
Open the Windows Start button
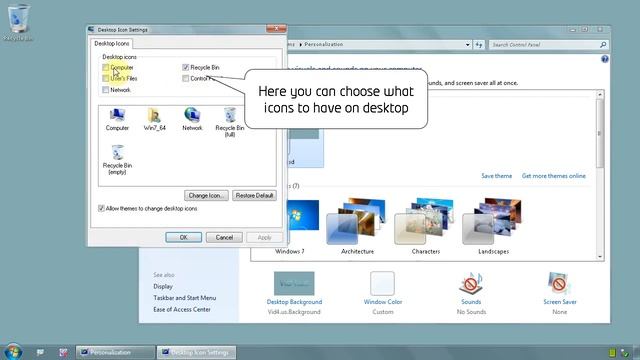click(x=13, y=351)
